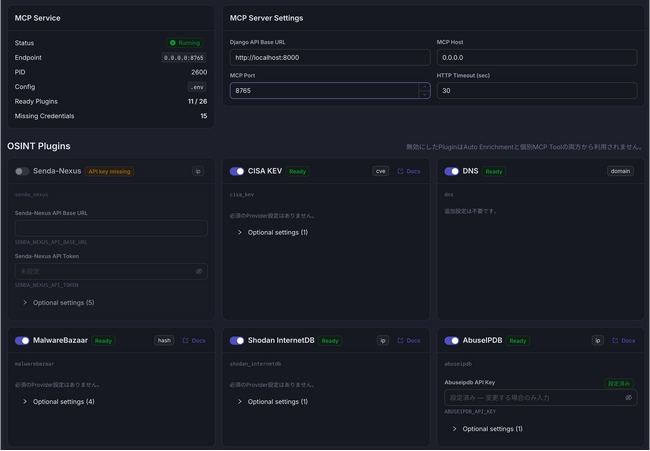Image resolution: width=650 pixels, height=451 pixels.
Task: Click the SENDA_NEXUS_API_TOKEN label
Action: coord(46,285)
